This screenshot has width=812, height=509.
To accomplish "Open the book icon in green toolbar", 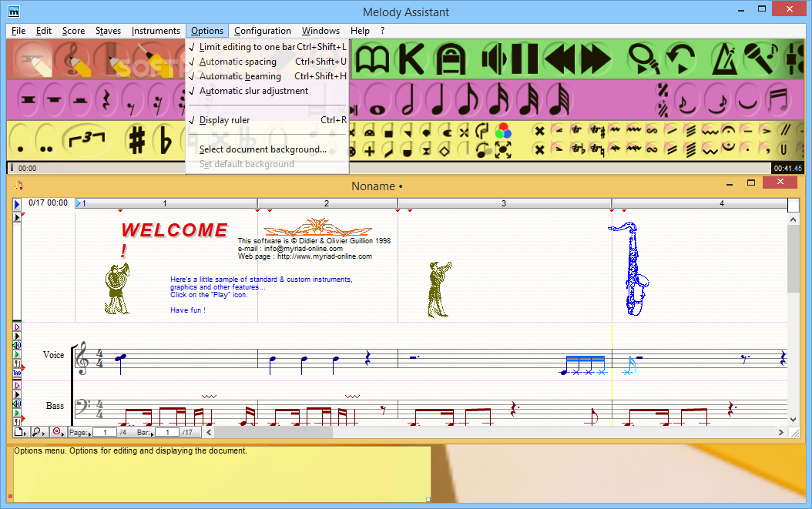I will [x=372, y=59].
